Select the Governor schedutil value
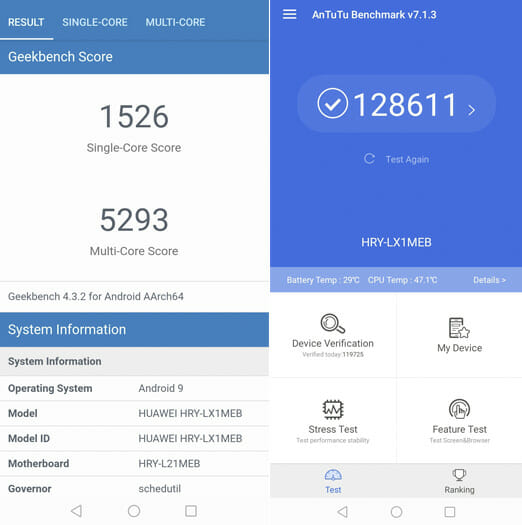Viewport: 522px width, 525px height. 159,489
